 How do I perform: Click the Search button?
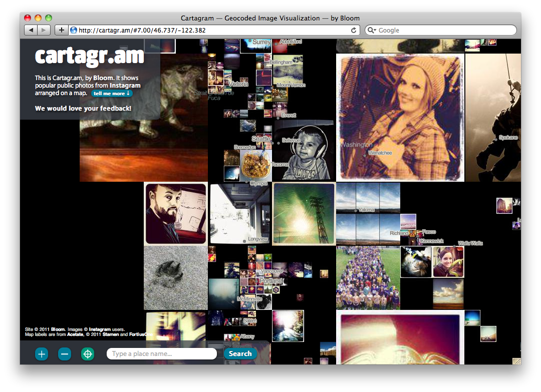(240, 353)
